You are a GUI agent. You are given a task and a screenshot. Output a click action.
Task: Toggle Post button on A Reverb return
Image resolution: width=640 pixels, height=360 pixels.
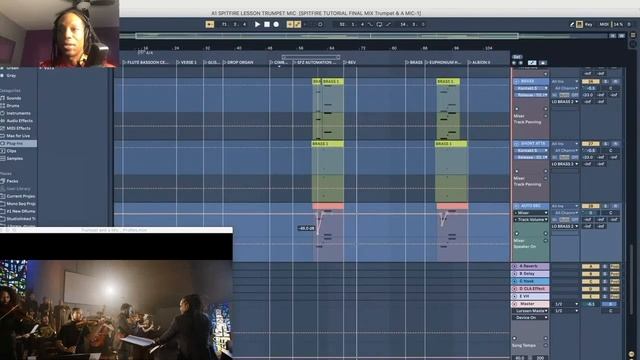615,267
